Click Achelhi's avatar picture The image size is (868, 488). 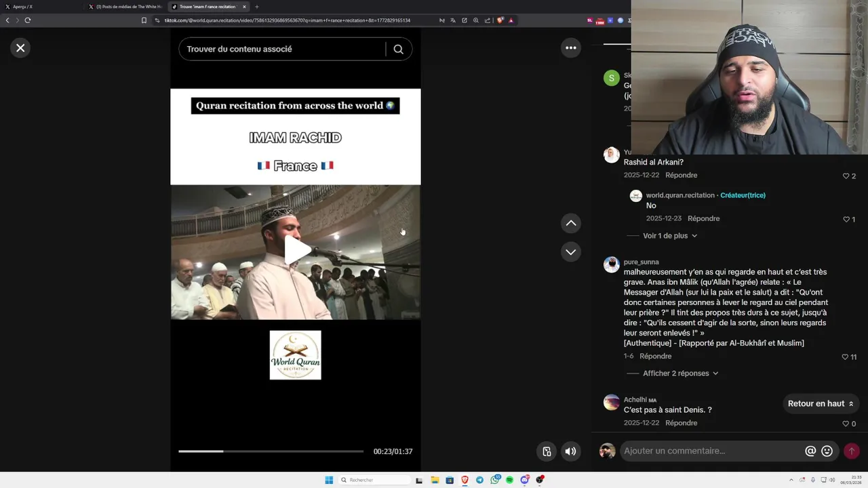[612, 403]
